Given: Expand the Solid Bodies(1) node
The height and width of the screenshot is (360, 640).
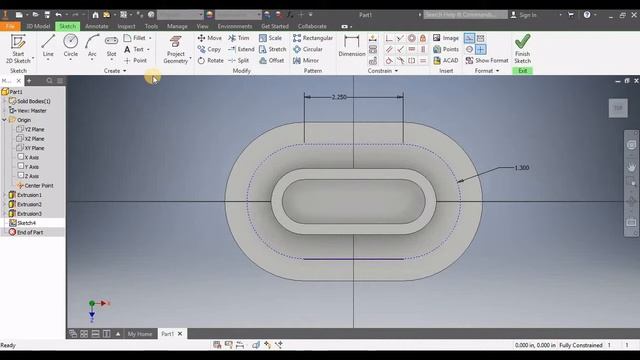Looking at the screenshot, I should 4,101.
